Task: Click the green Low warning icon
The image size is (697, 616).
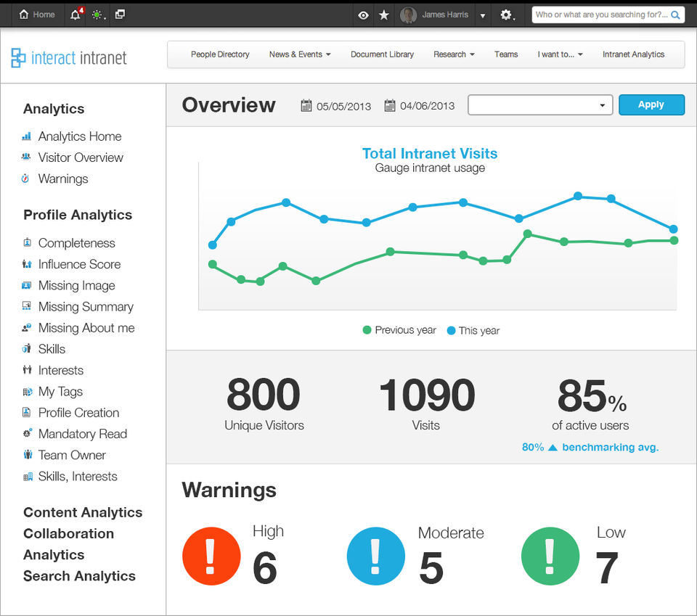Action: pos(550,556)
